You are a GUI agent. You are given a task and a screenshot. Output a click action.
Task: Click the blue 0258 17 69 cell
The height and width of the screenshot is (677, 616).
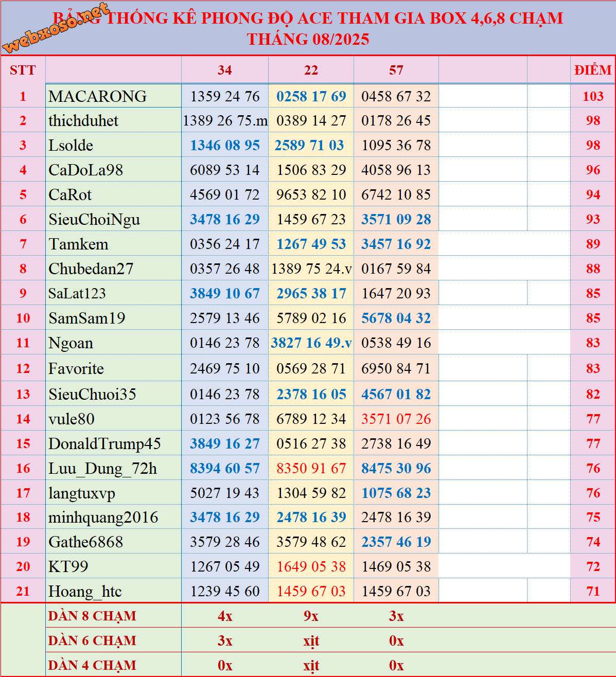tap(311, 96)
